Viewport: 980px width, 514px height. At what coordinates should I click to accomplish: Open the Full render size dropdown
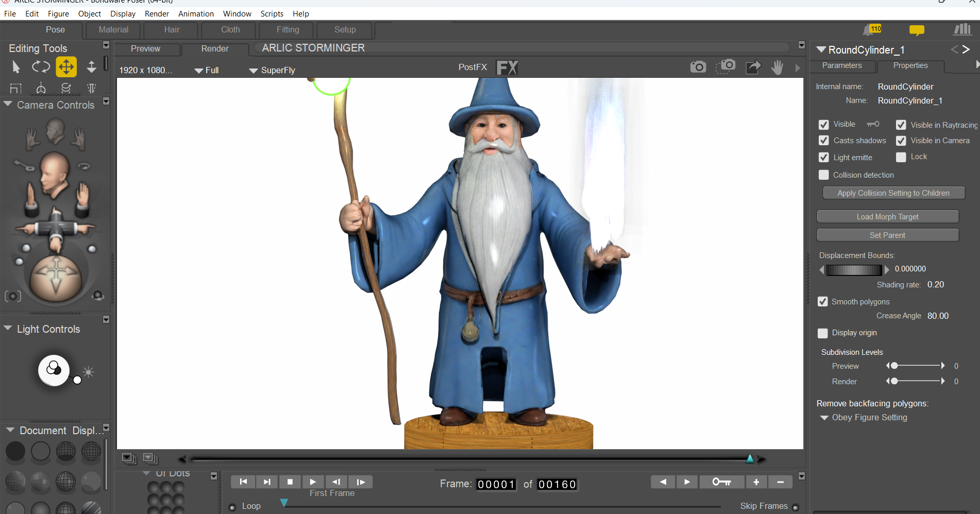click(207, 71)
